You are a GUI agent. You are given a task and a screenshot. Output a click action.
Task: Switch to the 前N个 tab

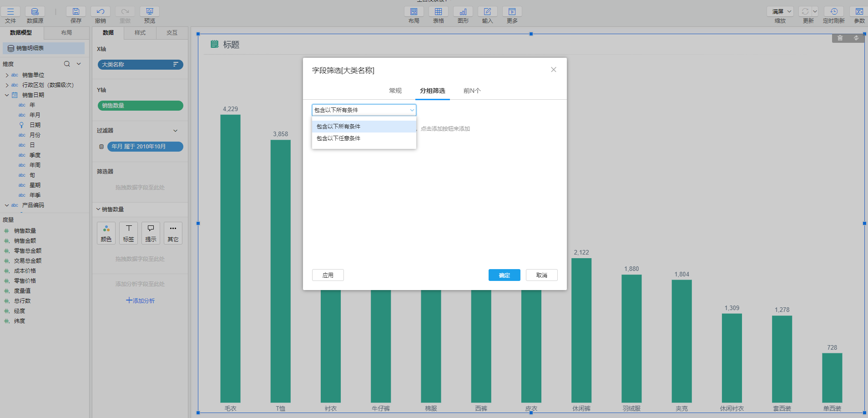tap(472, 91)
